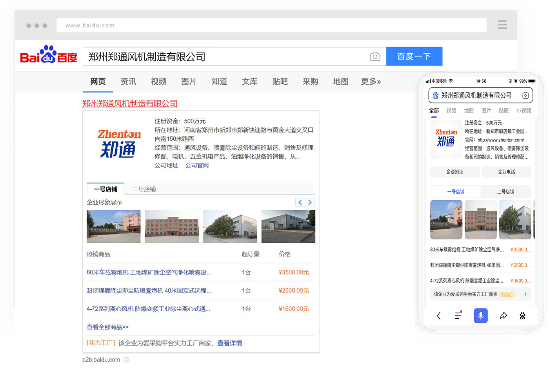Tap the 80米车载雾炮机 product row on phone

481,250
